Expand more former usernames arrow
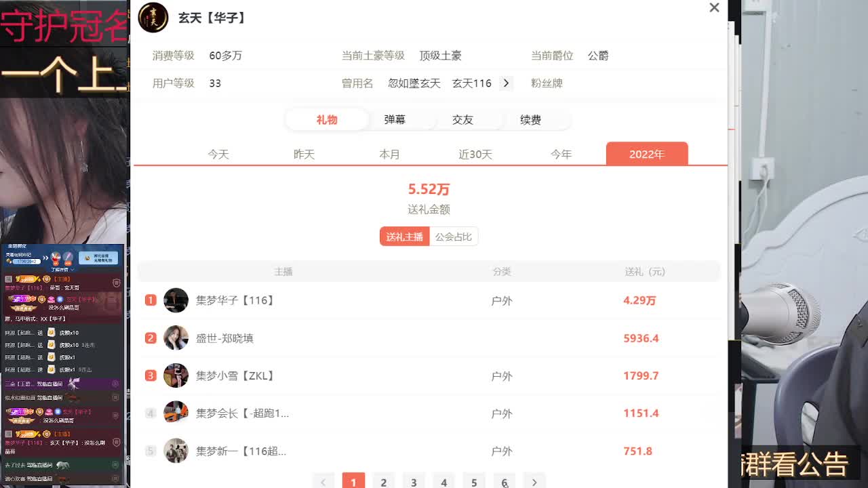 tap(506, 83)
